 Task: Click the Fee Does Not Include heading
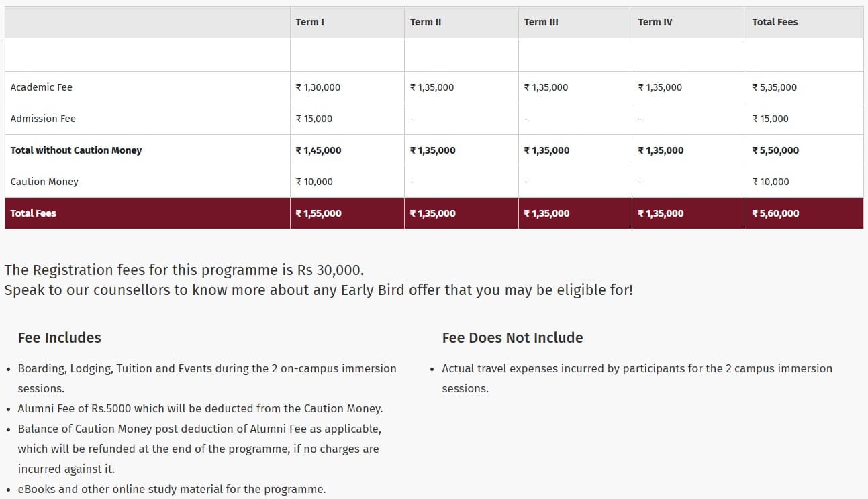[x=512, y=338]
